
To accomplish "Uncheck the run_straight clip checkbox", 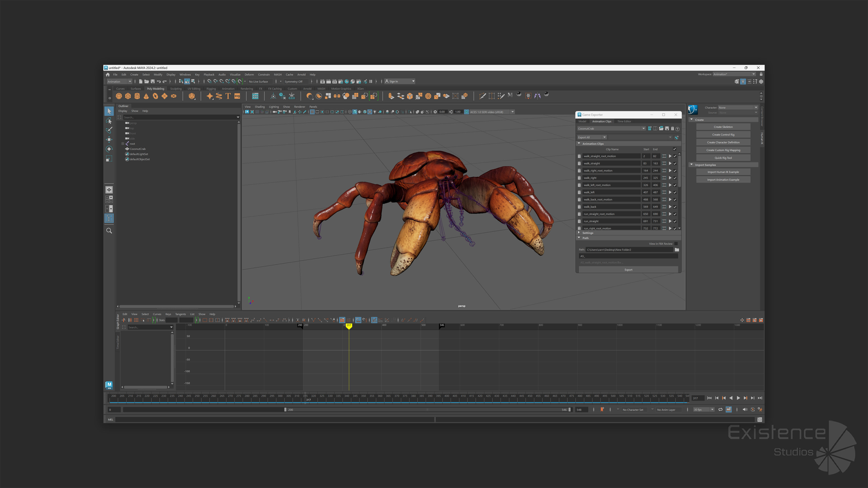I will tap(675, 221).
